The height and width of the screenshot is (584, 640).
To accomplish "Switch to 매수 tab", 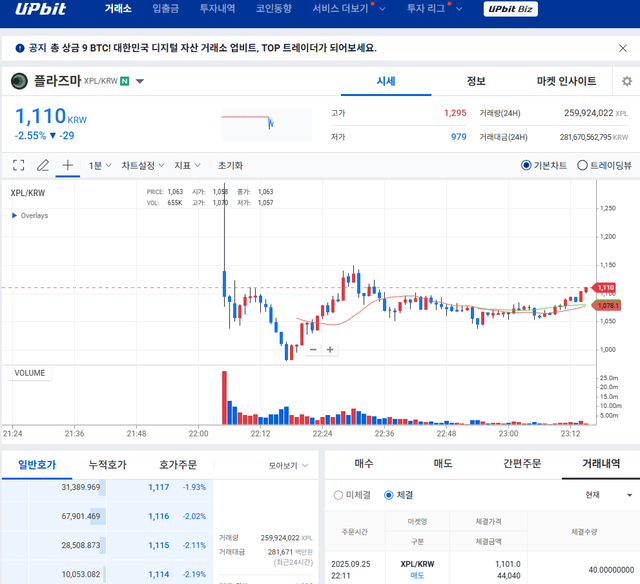I will [x=364, y=464].
